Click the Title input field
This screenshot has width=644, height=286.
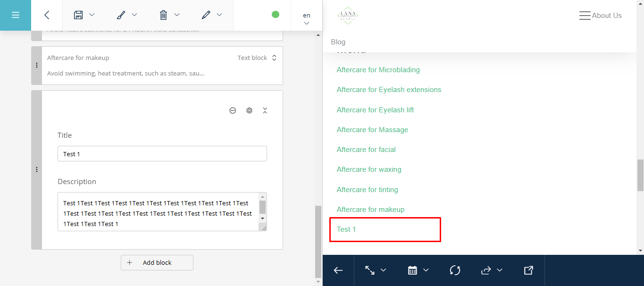pyautogui.click(x=162, y=154)
